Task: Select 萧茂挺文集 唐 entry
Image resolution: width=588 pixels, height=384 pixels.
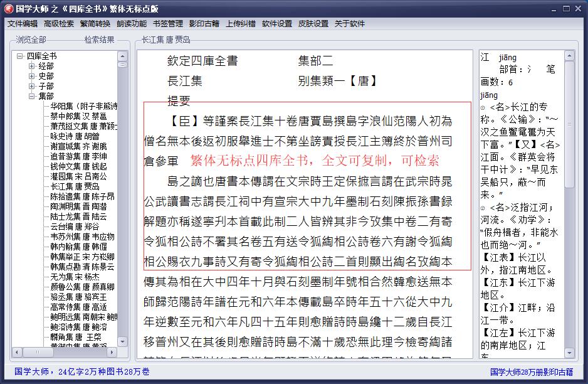Action: tap(83, 126)
